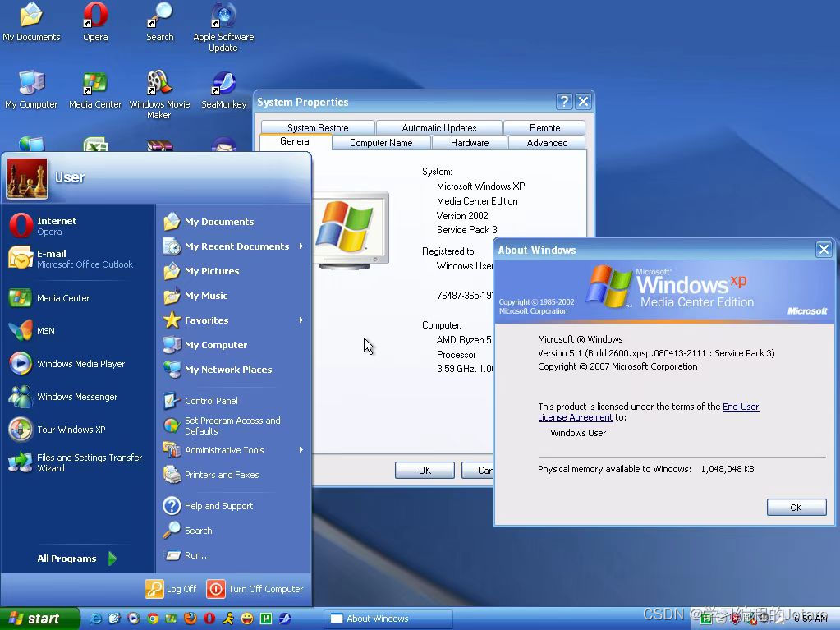Open E-mail Microsoft Office Outlook entry
The image size is (840, 630).
point(79,258)
